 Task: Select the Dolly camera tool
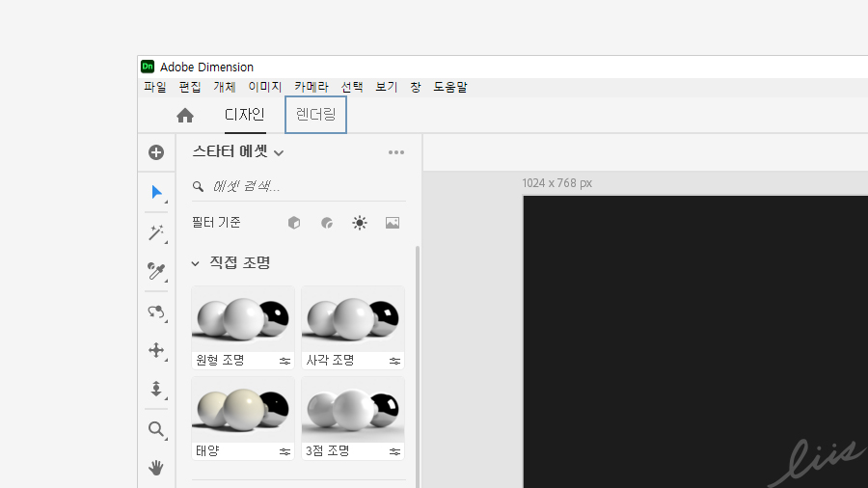[156, 389]
